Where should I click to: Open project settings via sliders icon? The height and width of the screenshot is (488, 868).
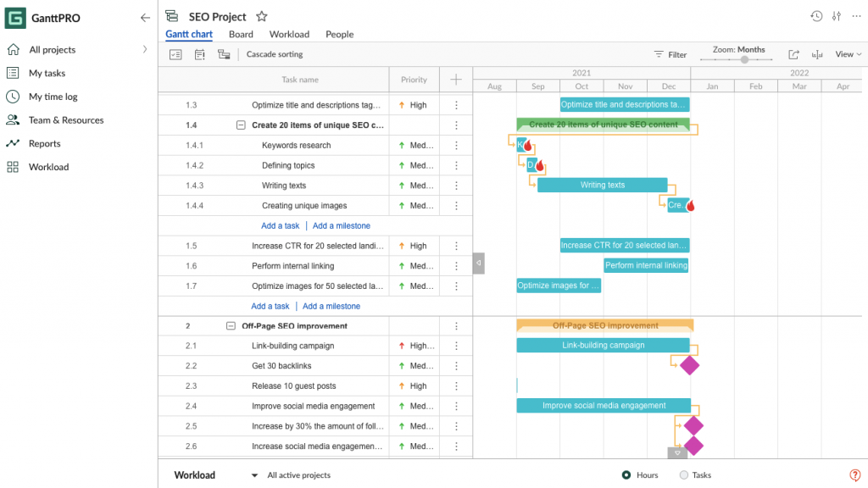click(x=836, y=16)
